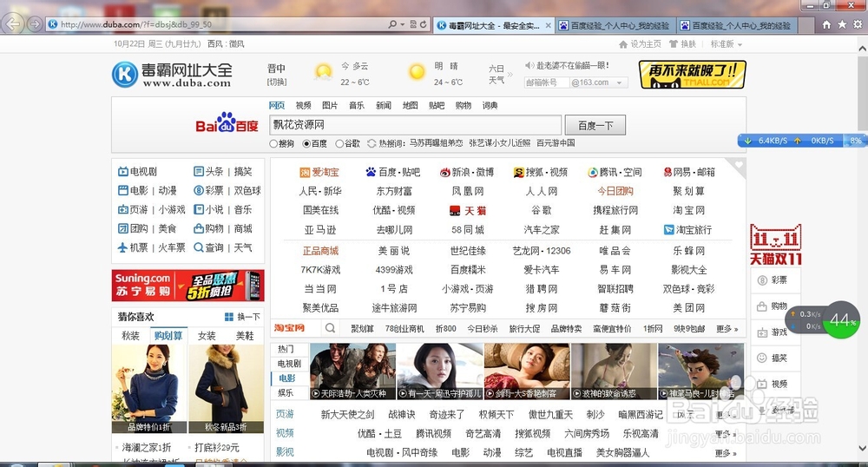
Task: Click the 设为主页 link
Action: click(x=640, y=44)
